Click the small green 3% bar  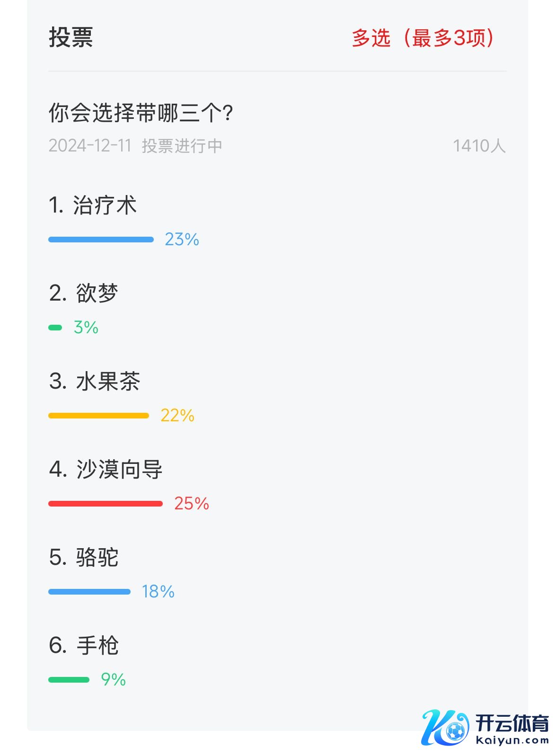(55, 328)
